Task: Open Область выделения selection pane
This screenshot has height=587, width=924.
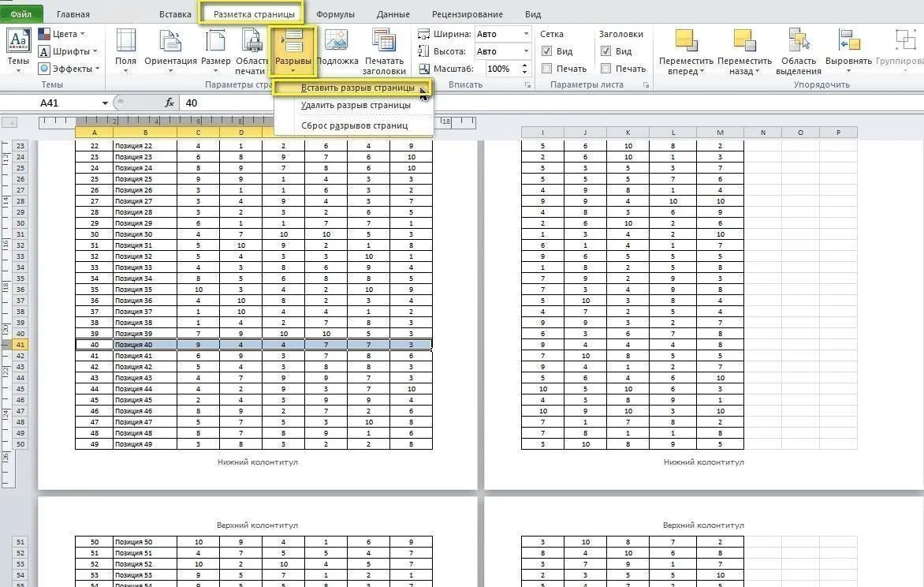Action: pos(799,51)
